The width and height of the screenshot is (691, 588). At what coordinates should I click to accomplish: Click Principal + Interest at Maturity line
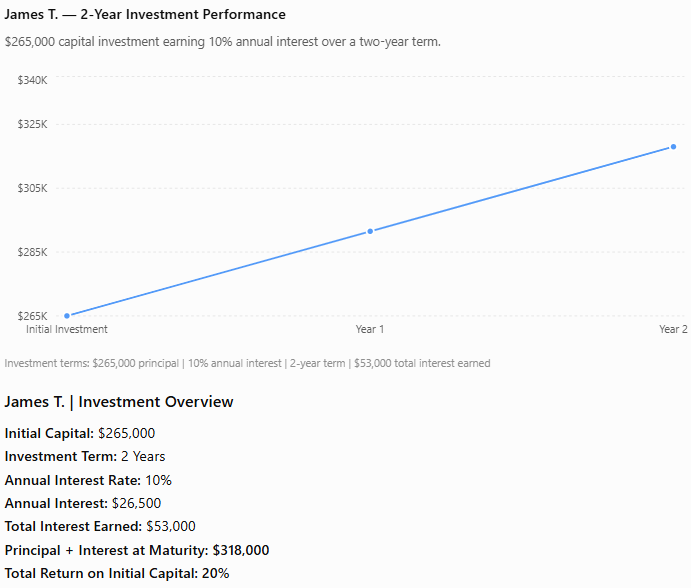(x=137, y=550)
